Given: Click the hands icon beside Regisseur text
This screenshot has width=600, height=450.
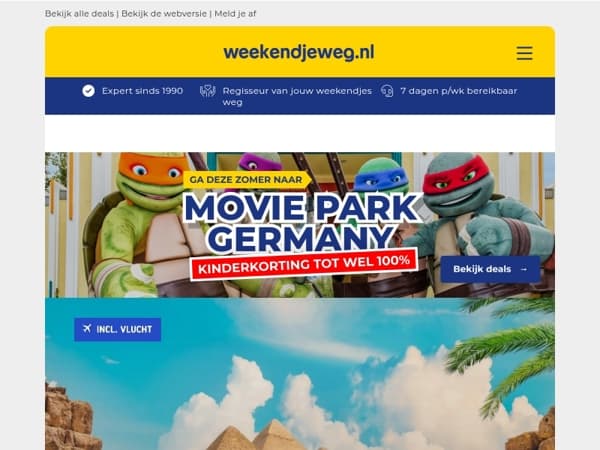Looking at the screenshot, I should point(208,91).
